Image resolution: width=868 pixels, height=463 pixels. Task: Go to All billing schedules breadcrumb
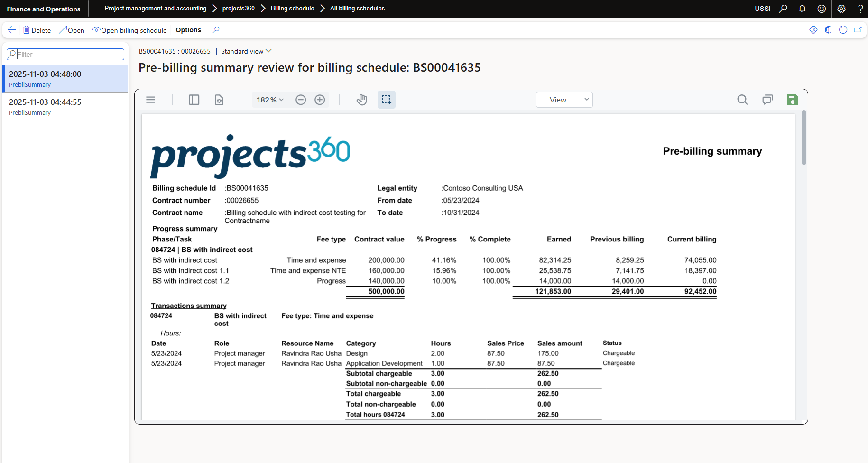(357, 9)
